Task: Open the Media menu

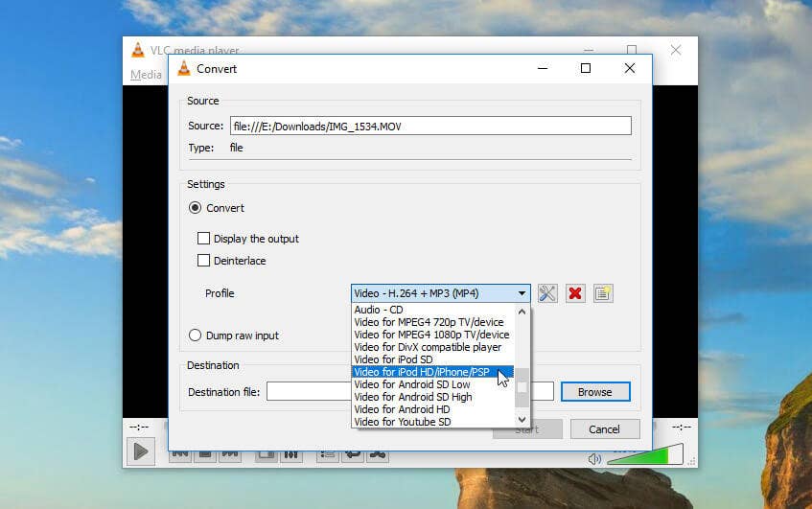Action: tap(146, 75)
